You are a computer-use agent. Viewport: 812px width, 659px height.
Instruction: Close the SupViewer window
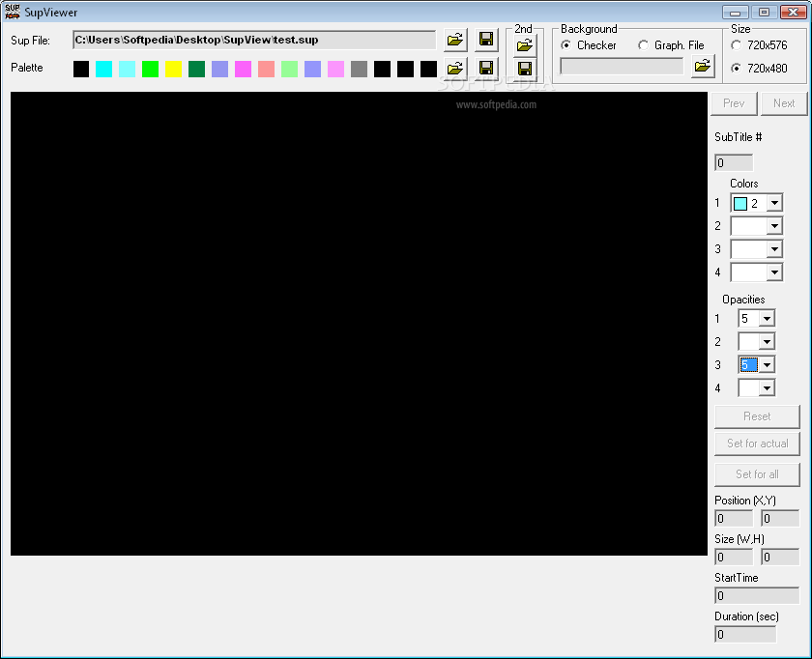[x=793, y=12]
